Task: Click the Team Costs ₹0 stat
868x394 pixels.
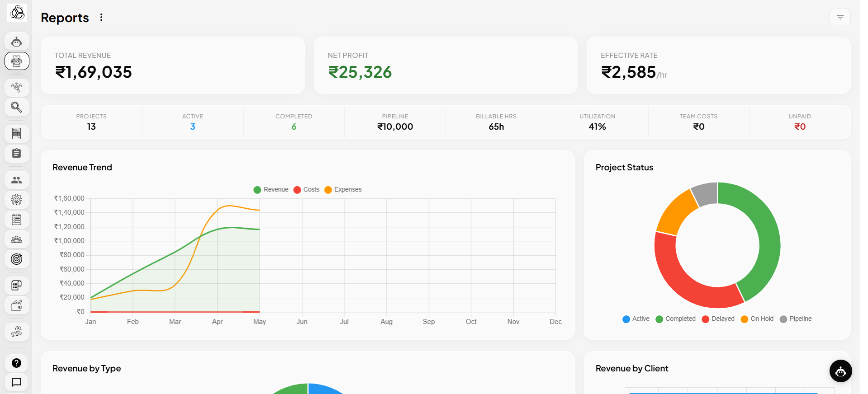Action: click(699, 122)
